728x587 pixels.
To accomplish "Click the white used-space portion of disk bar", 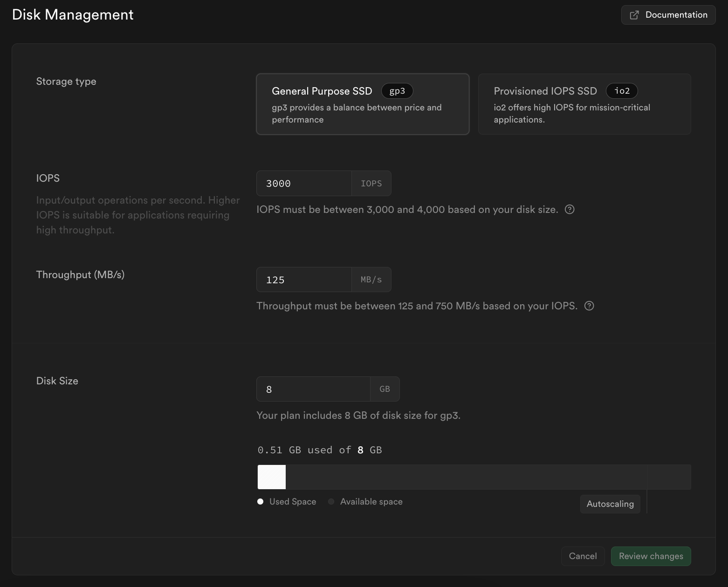I will pos(272,477).
